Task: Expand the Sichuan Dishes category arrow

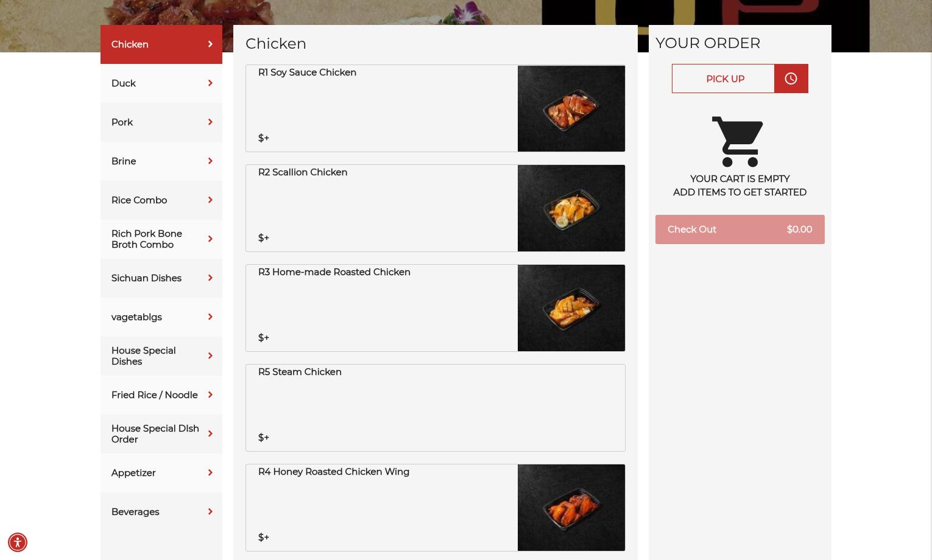Action: pyautogui.click(x=210, y=278)
